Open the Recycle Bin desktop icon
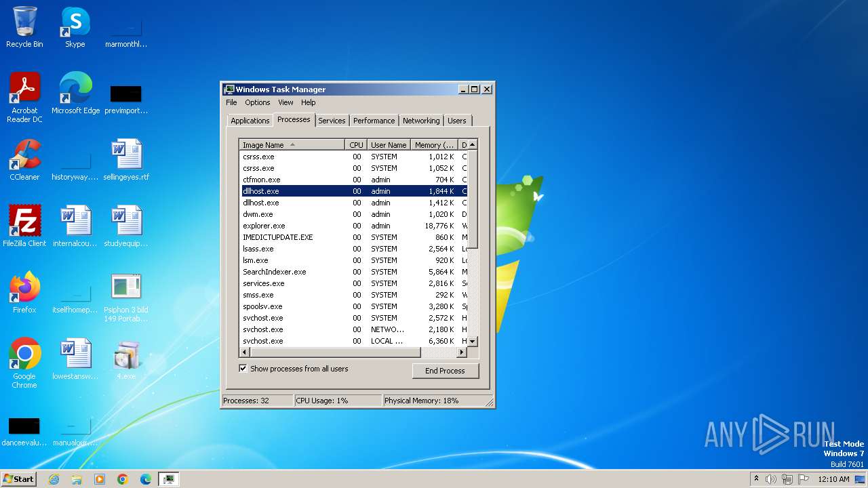 point(24,27)
